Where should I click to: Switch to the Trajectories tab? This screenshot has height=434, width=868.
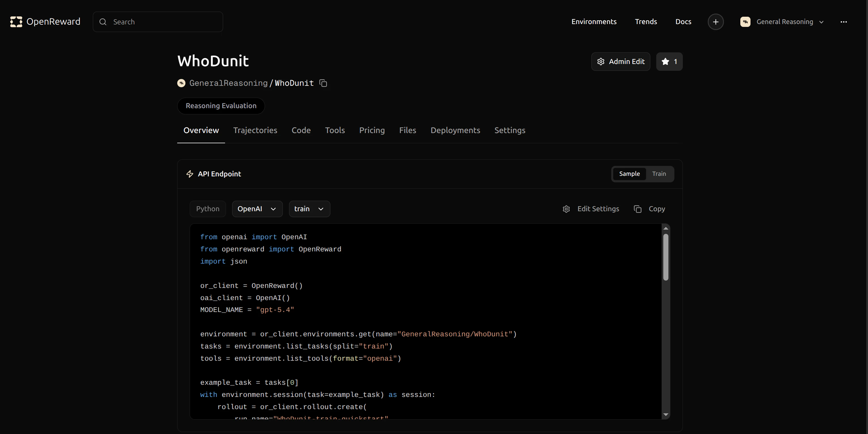(x=255, y=131)
